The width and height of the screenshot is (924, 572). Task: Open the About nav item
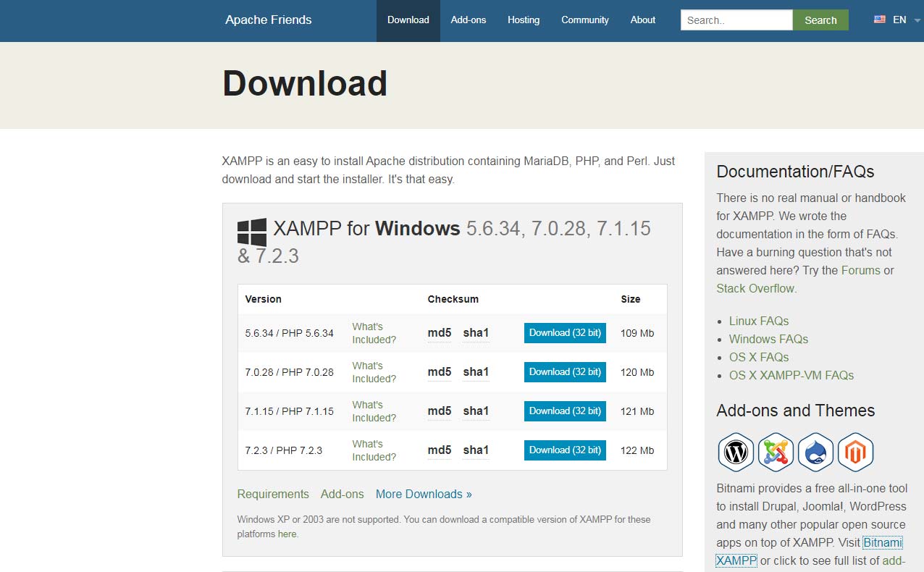pyautogui.click(x=643, y=20)
